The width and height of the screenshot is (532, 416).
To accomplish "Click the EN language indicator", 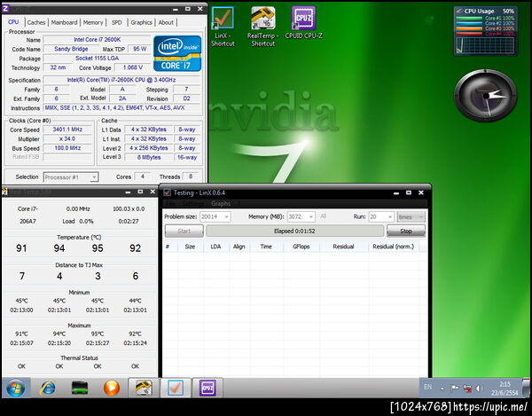I will [x=428, y=387].
